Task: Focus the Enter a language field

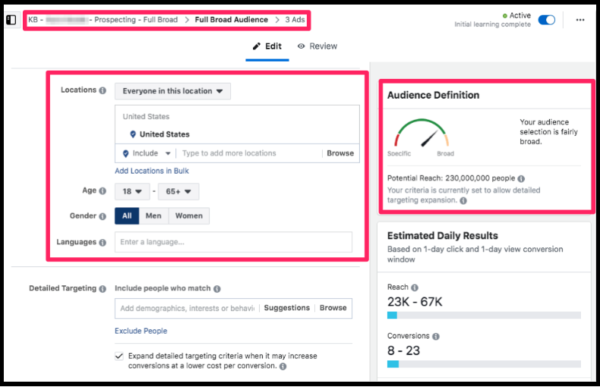Action: click(x=233, y=242)
